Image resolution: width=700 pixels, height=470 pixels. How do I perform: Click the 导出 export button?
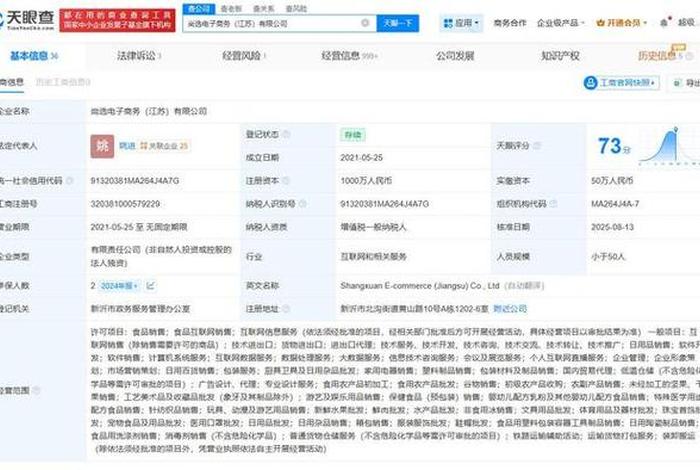click(x=686, y=83)
